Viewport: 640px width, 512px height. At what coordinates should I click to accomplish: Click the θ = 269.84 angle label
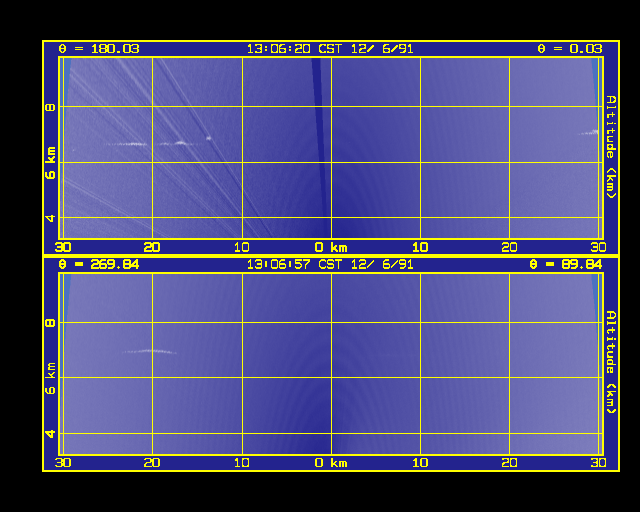pyautogui.click(x=99, y=265)
